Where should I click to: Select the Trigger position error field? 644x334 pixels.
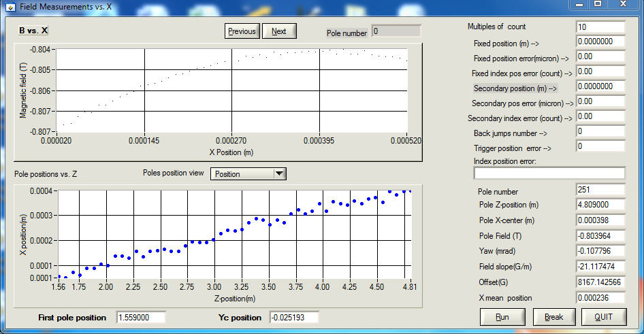[x=600, y=146]
